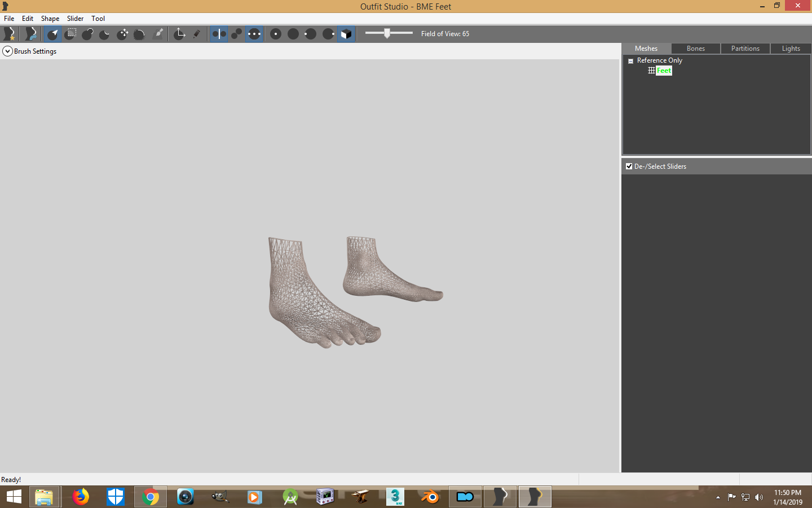Switch to back view using solid circle
This screenshot has height=508, width=812.
293,34
